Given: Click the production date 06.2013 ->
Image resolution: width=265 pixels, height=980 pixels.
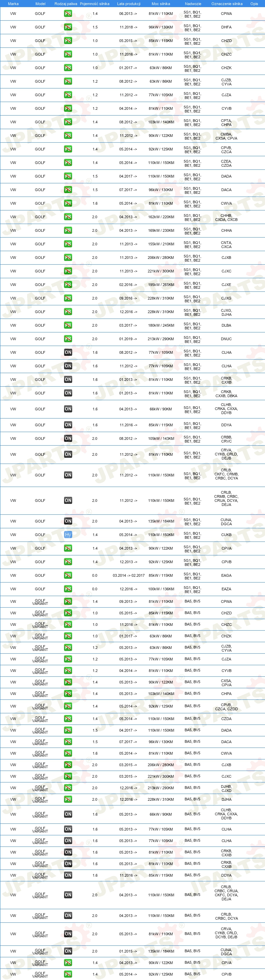Looking at the screenshot, I should tap(128, 14).
